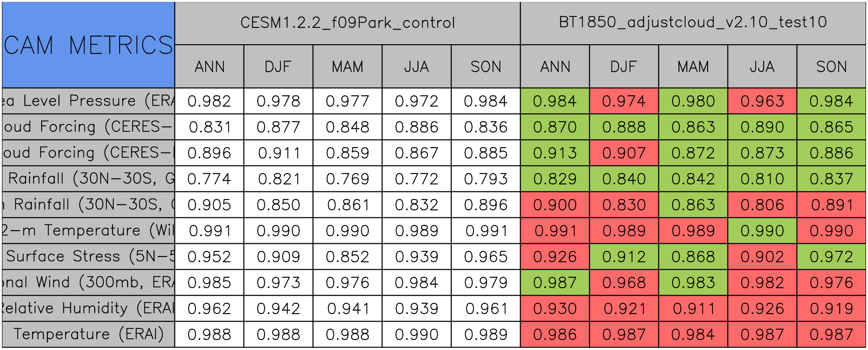The image size is (868, 350).
Task: Click the Temperature (ERAI) row label
Action: 88,334
